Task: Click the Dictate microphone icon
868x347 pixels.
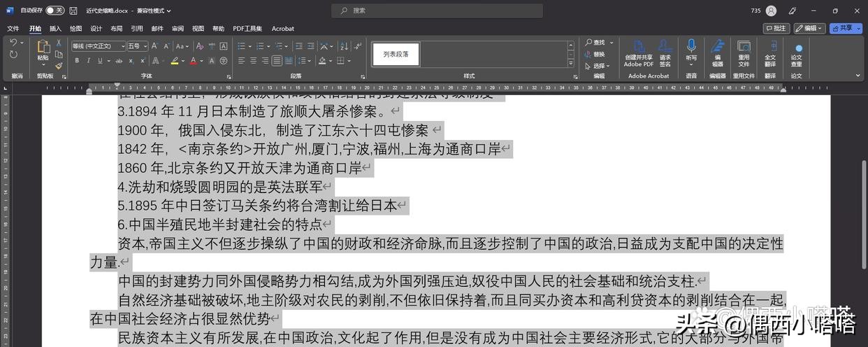Action: point(691,47)
